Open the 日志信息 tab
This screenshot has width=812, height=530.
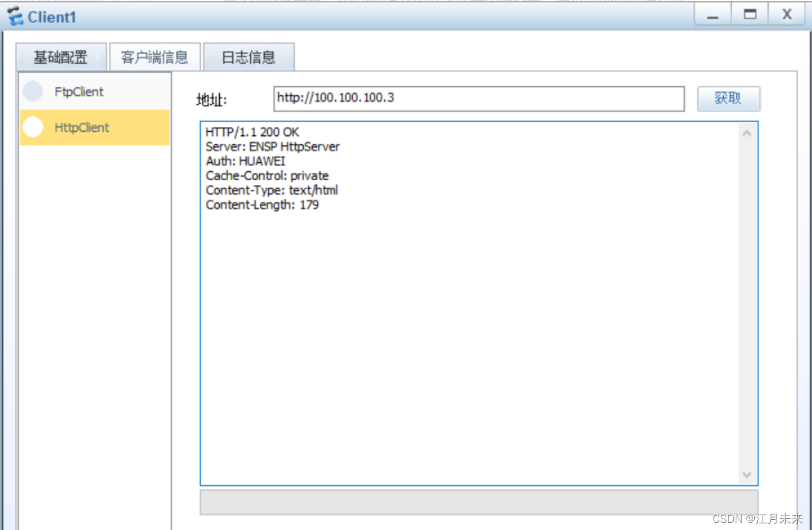pyautogui.click(x=248, y=57)
